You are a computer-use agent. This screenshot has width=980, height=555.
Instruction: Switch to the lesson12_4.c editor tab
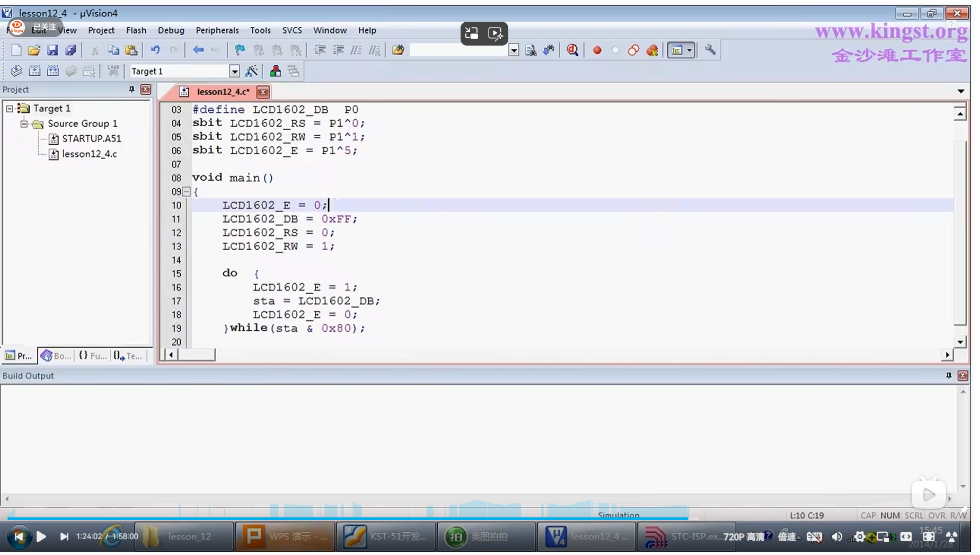click(223, 92)
